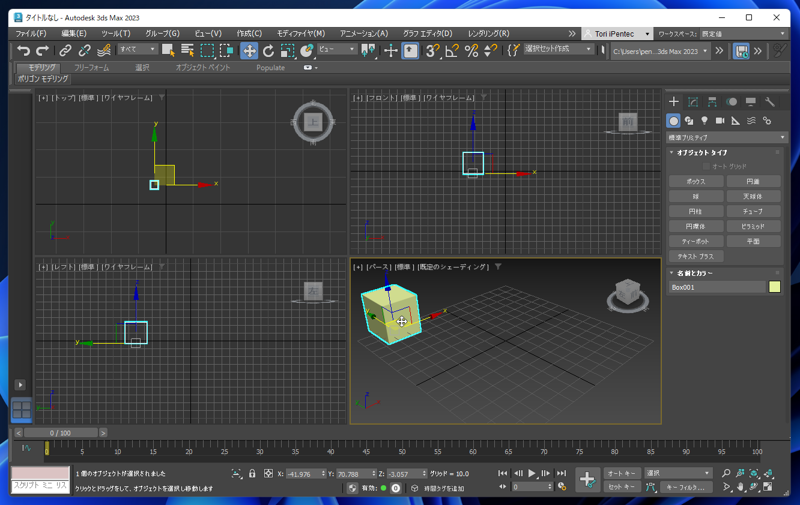Choose the Rectangular Selection Region tool
800x505 pixels.
click(207, 50)
